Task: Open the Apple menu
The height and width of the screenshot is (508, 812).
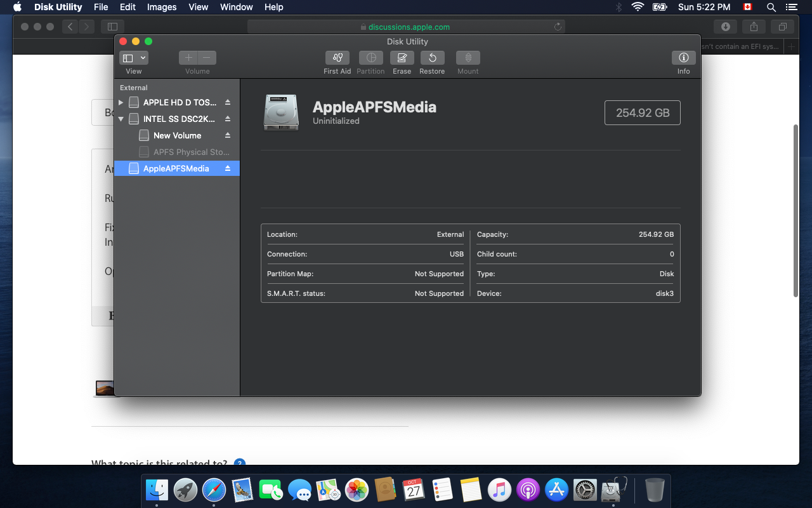Action: click(x=17, y=7)
